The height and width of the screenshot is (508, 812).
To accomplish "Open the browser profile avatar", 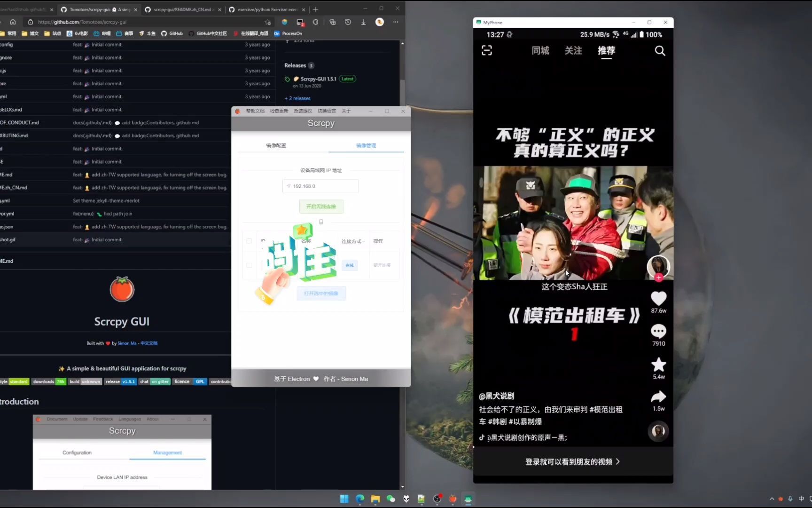I will pyautogui.click(x=380, y=22).
